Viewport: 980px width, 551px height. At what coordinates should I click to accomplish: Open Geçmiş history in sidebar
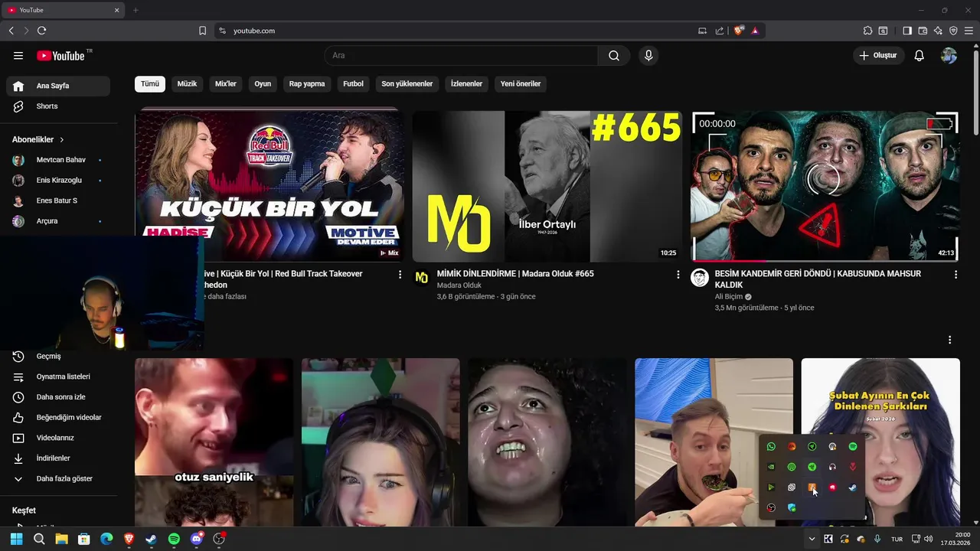pos(58,356)
